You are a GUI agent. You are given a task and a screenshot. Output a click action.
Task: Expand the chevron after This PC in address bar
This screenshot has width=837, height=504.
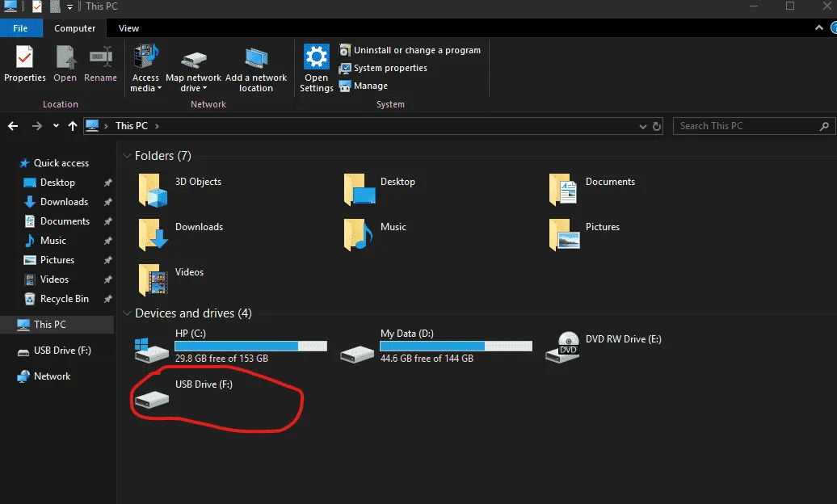click(x=157, y=126)
